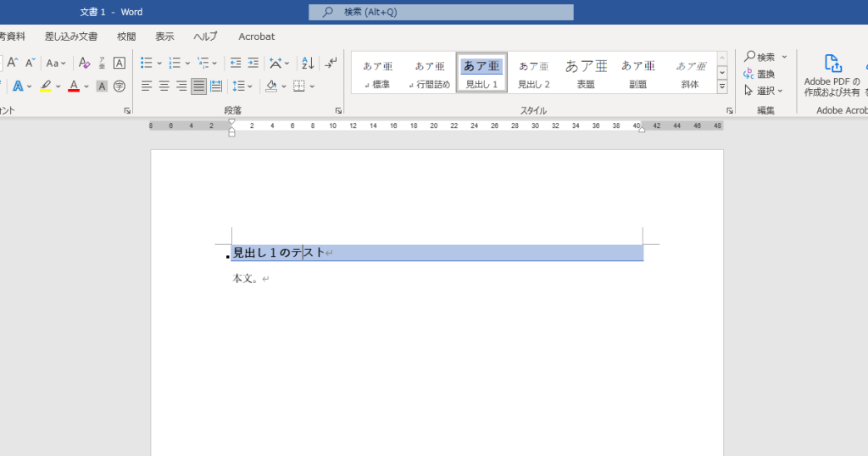This screenshot has height=456, width=868.
Task: Click the Increase Indent icon
Action: click(253, 63)
